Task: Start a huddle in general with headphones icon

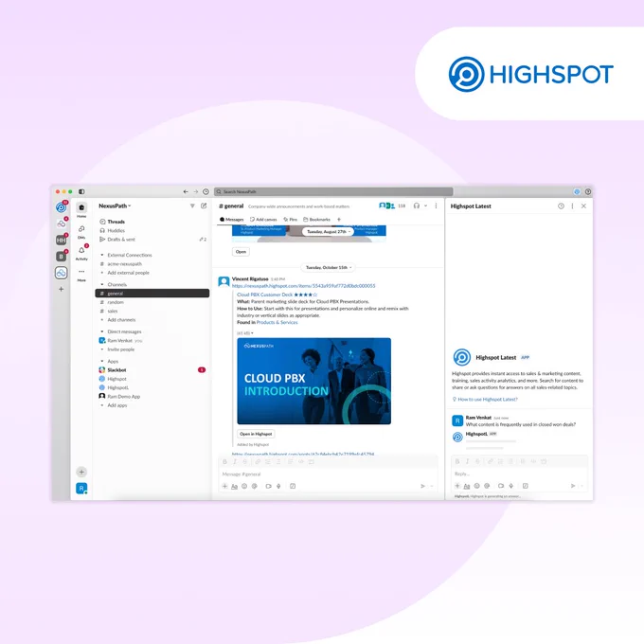Action: pos(417,206)
